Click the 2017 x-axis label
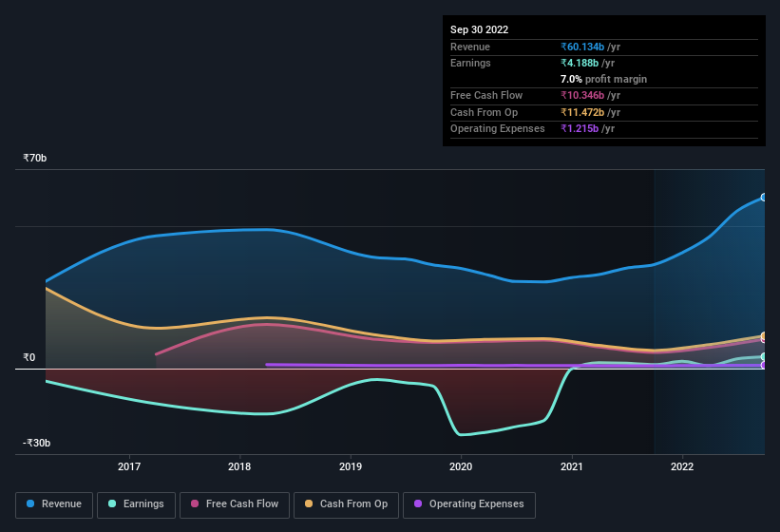The width and height of the screenshot is (780, 532). pos(129,466)
